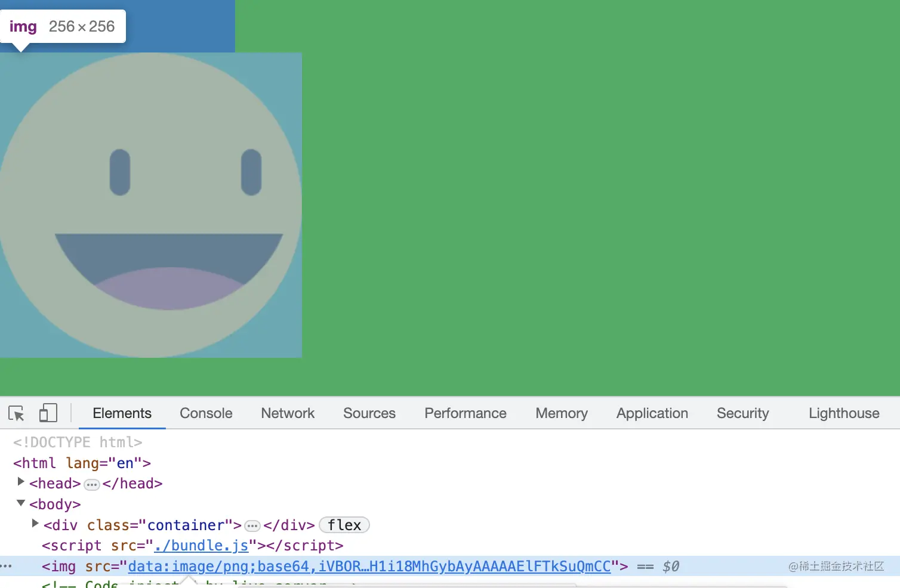The width and height of the screenshot is (900, 588).
Task: Click the closing </head> tag text
Action: (132, 484)
